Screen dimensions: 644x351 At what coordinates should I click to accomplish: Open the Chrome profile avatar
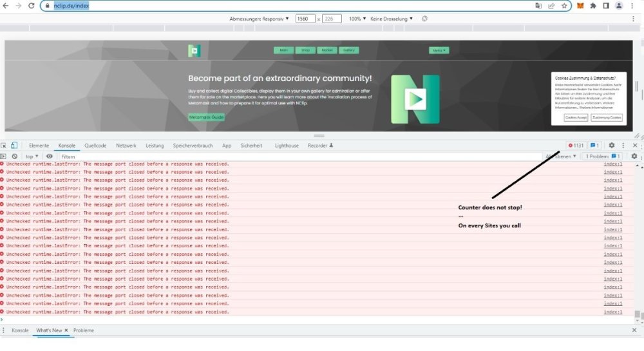[x=619, y=6]
